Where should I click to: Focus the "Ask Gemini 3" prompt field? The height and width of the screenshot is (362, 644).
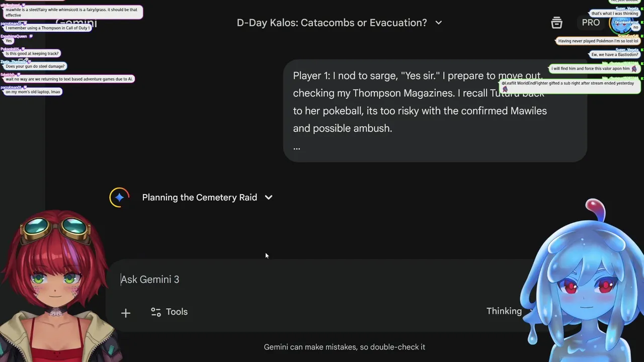(x=302, y=280)
